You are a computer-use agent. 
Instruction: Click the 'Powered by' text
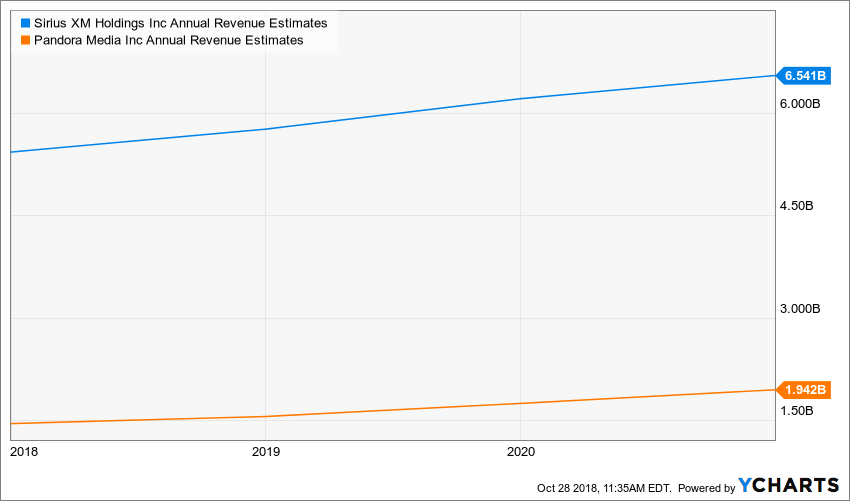(707, 488)
